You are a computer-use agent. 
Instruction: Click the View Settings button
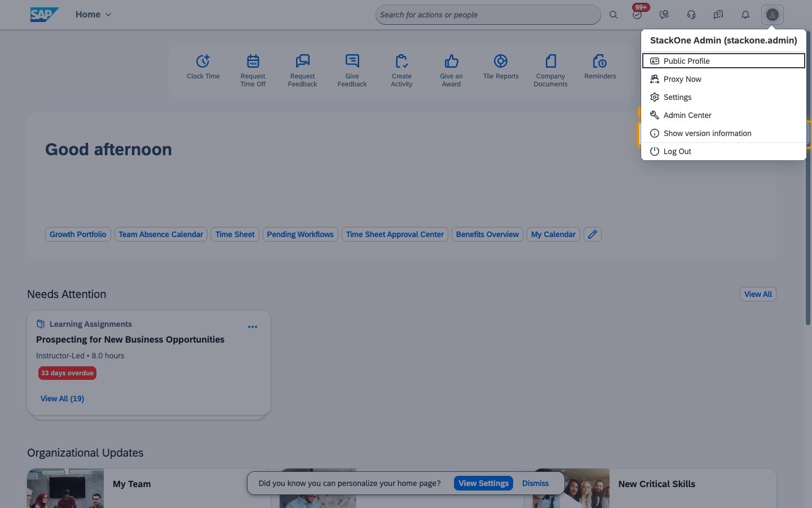(484, 483)
